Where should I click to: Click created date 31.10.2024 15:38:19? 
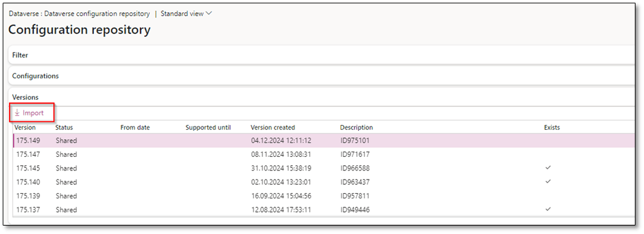pyautogui.click(x=281, y=168)
